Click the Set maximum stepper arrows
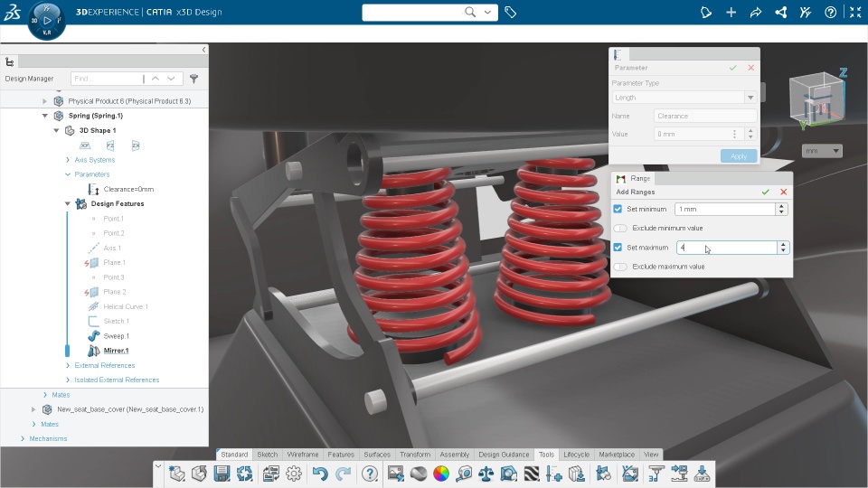This screenshot has height=488, width=868. tap(783, 248)
